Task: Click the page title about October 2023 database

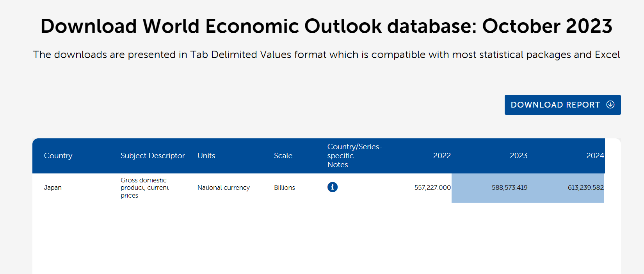Action: coord(326,26)
